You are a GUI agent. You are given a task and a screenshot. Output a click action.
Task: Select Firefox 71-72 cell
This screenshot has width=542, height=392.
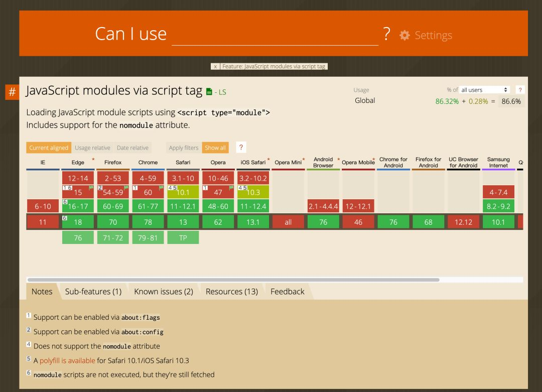pyautogui.click(x=113, y=238)
